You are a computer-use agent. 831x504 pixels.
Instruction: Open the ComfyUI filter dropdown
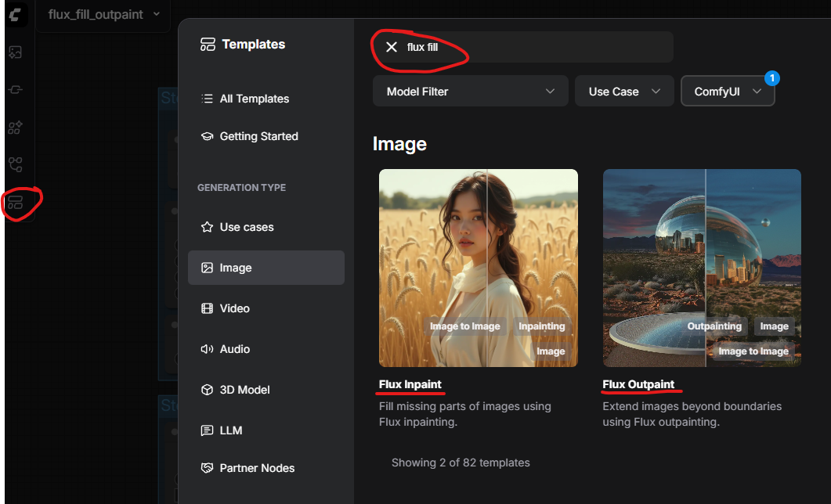click(728, 91)
